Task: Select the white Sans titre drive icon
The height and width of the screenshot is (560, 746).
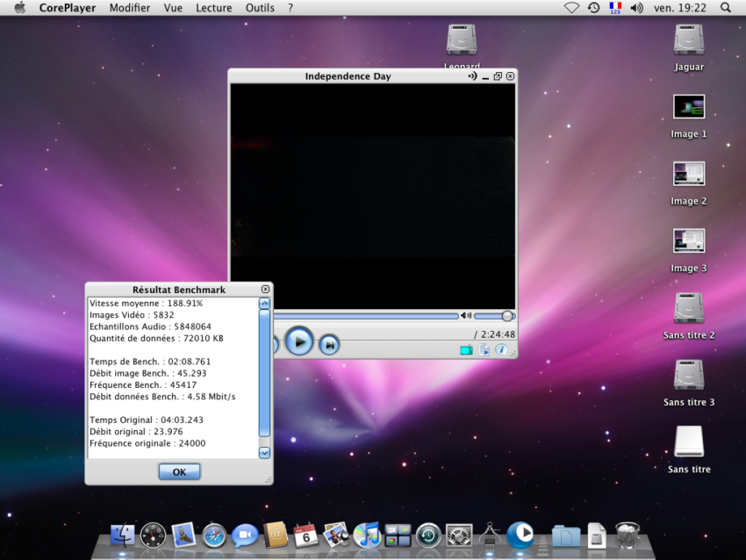Action: [x=689, y=442]
